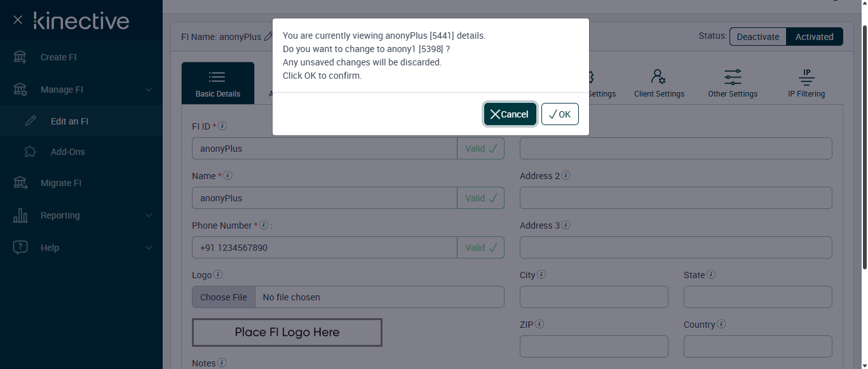Switch to the Client Settings tab
This screenshot has width=868, height=369.
tap(659, 83)
